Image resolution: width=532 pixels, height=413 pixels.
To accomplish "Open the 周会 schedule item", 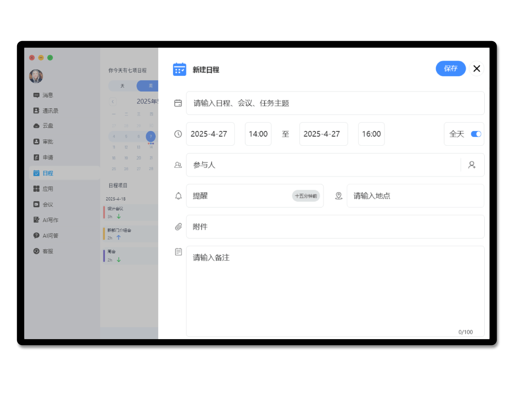I will [x=131, y=256].
